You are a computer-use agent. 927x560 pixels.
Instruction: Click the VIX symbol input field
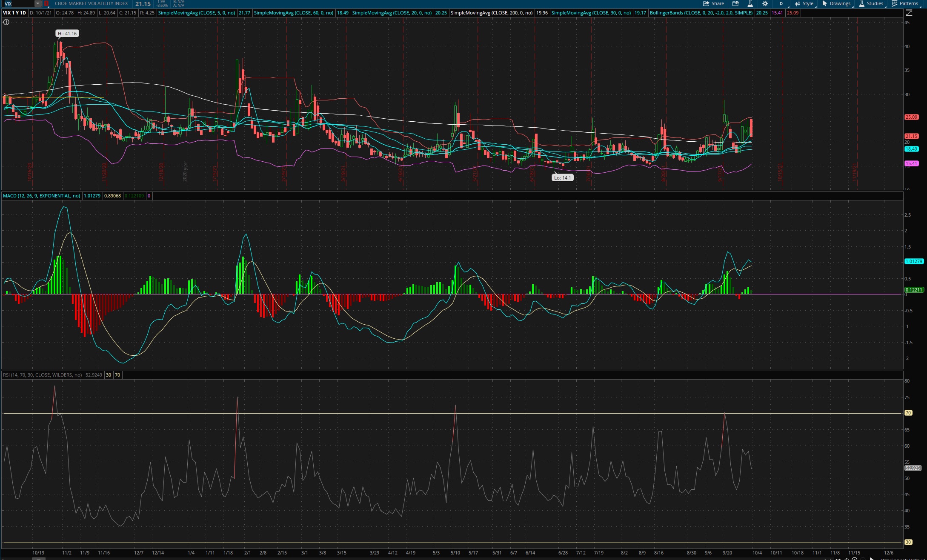[x=18, y=3]
